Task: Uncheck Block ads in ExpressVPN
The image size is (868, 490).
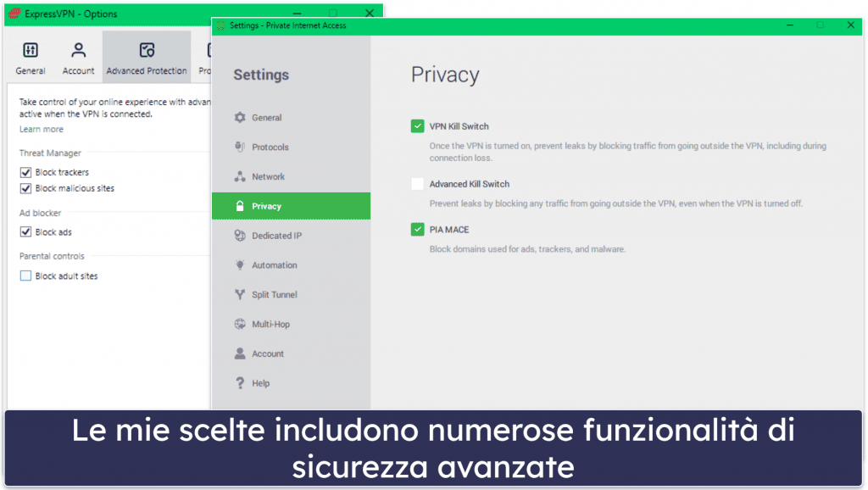Action: [25, 232]
